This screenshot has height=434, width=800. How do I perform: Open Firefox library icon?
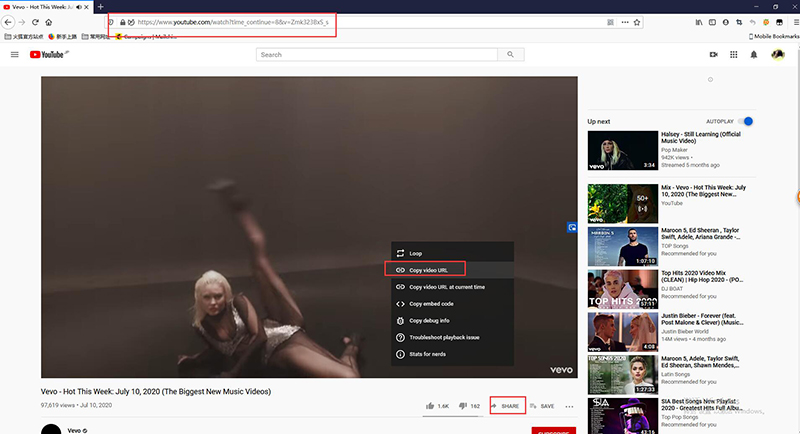pos(698,22)
